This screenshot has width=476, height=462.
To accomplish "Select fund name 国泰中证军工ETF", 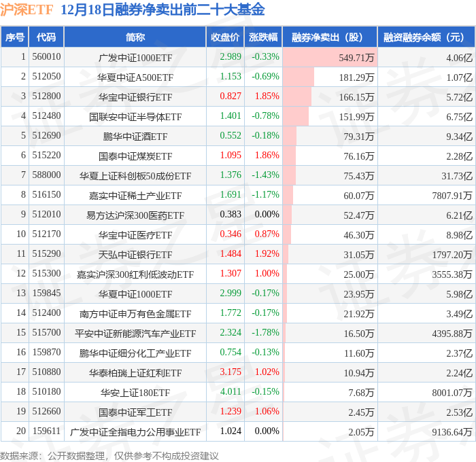I will tap(135, 412).
